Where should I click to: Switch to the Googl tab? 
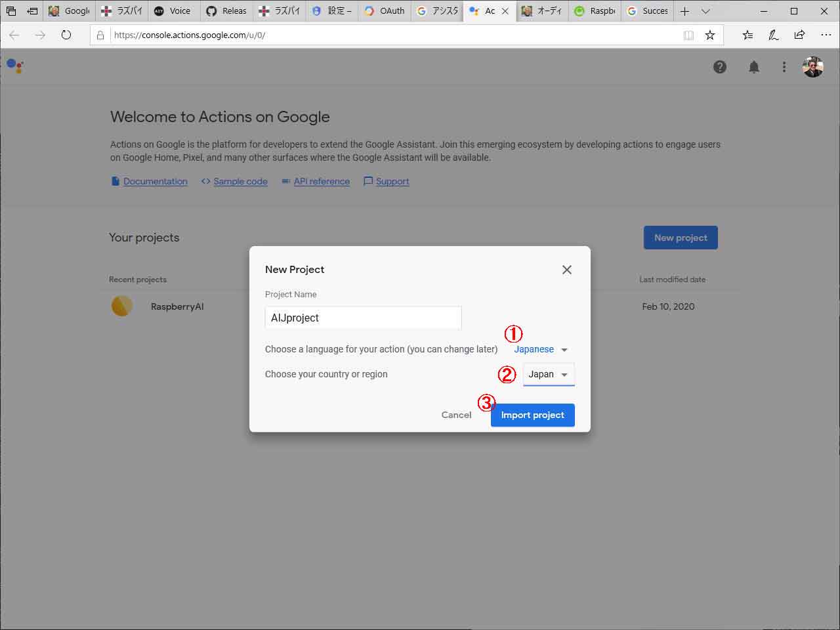coord(69,11)
